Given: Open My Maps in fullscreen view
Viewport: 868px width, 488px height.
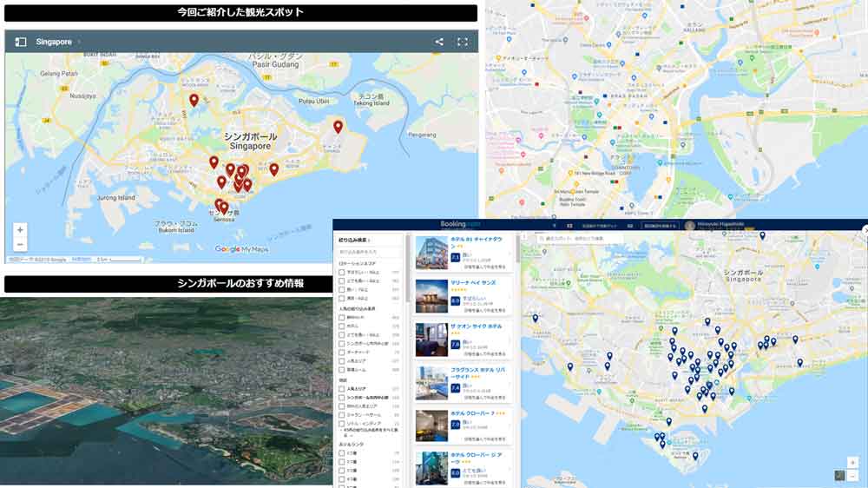Looking at the screenshot, I should click(463, 42).
